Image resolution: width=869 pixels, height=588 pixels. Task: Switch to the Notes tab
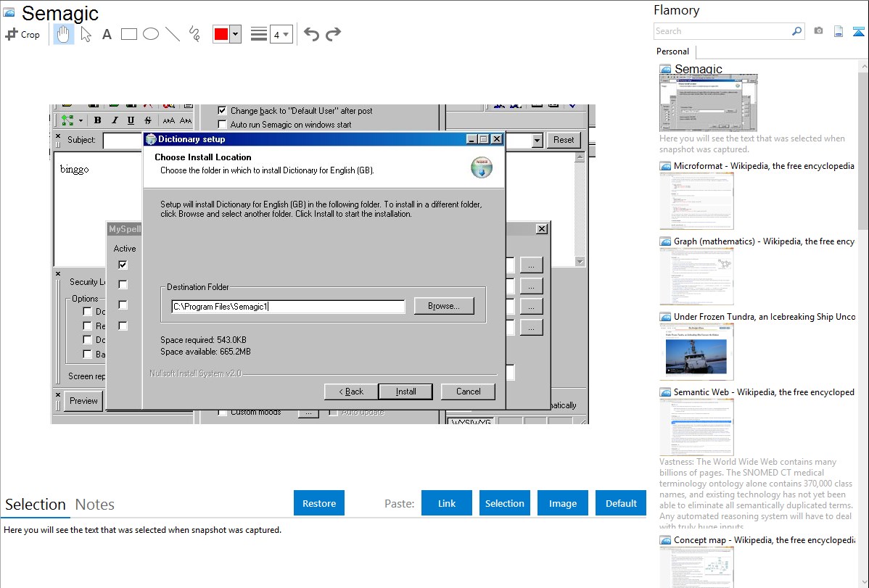[95, 505]
